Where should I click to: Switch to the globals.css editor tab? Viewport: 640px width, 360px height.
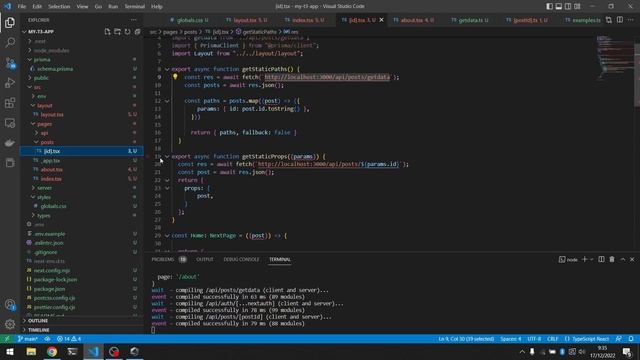pos(189,20)
